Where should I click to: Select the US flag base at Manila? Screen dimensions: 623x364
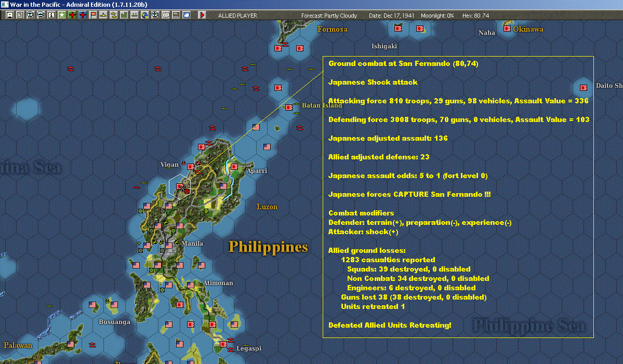(x=169, y=245)
